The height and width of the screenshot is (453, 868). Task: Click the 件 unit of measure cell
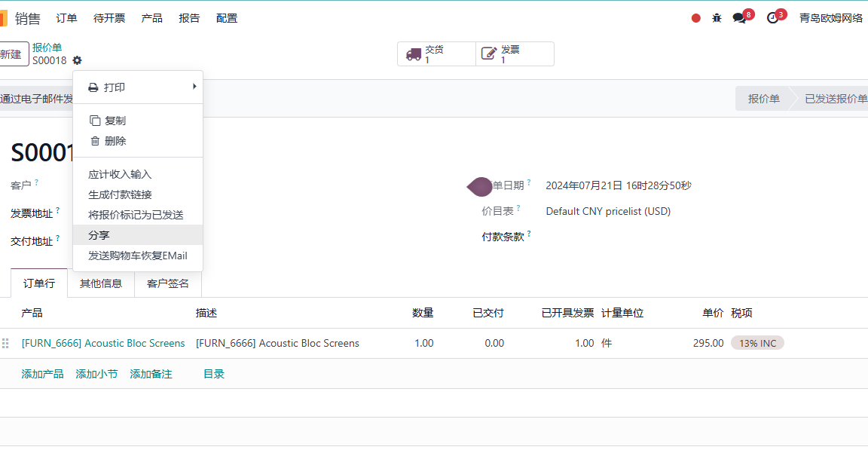(x=607, y=344)
